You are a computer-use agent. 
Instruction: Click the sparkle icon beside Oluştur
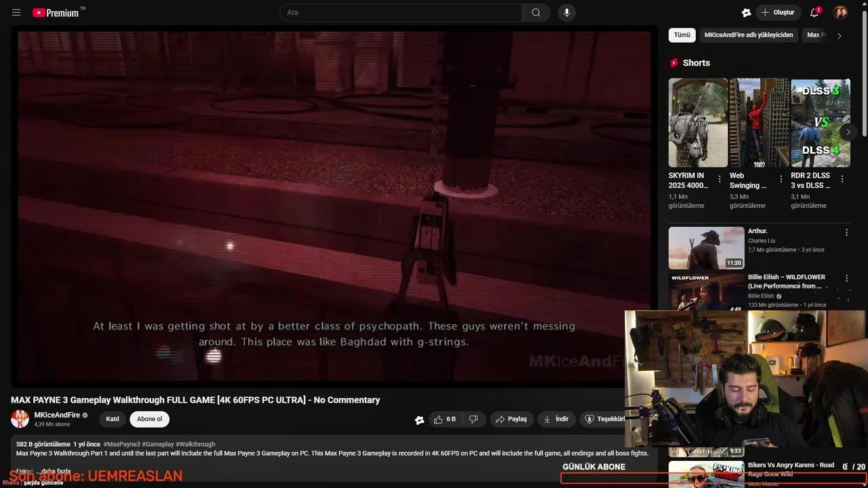click(x=746, y=12)
